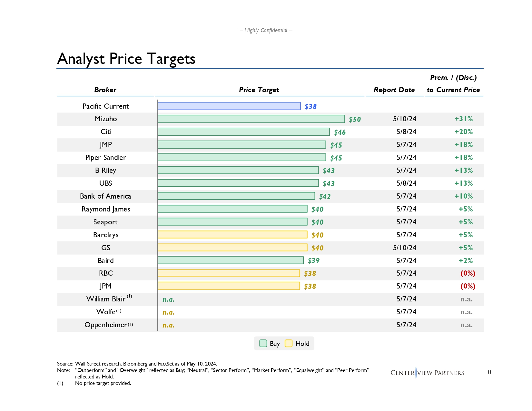Select the "RBC" broker name

106,273
